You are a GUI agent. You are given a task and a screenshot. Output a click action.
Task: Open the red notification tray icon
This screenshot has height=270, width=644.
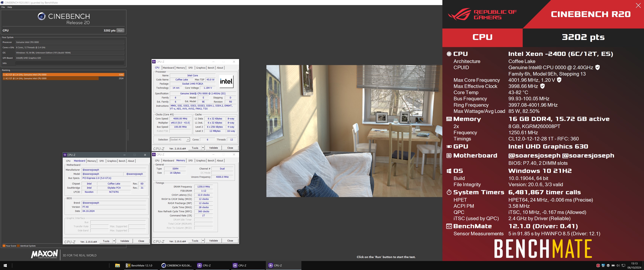598,265
